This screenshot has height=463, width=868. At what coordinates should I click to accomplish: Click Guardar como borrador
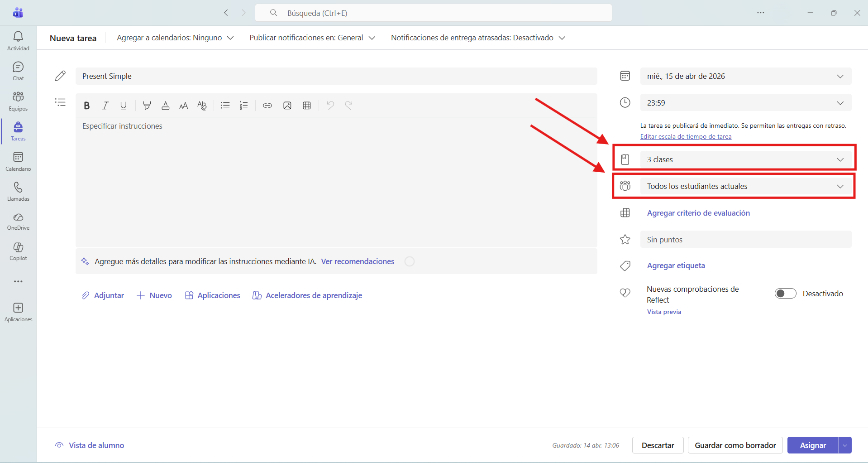click(735, 445)
